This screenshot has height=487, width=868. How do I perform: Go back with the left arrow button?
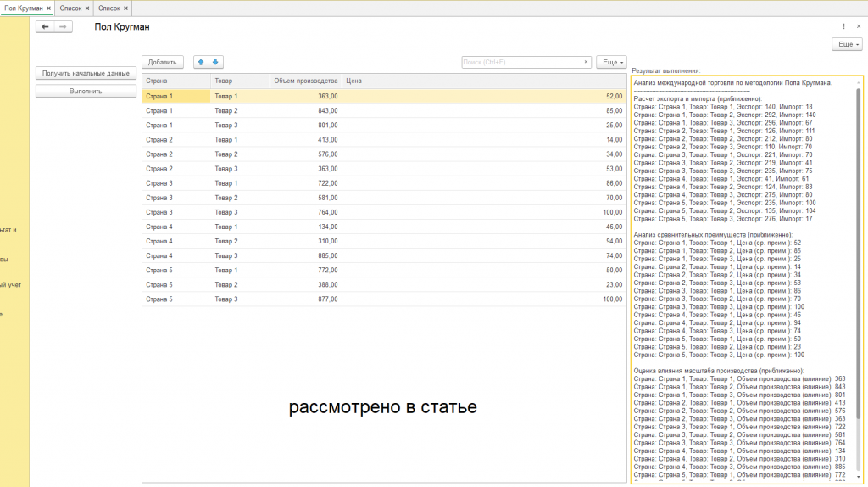pos(45,26)
